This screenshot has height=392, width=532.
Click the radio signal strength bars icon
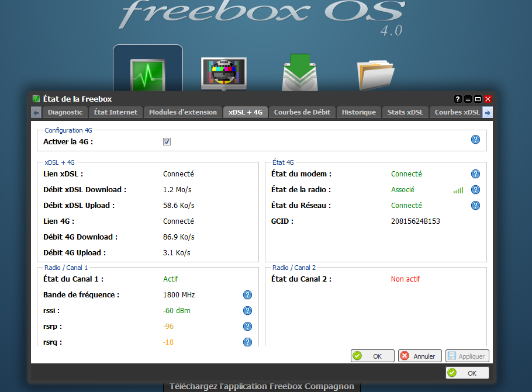point(458,190)
